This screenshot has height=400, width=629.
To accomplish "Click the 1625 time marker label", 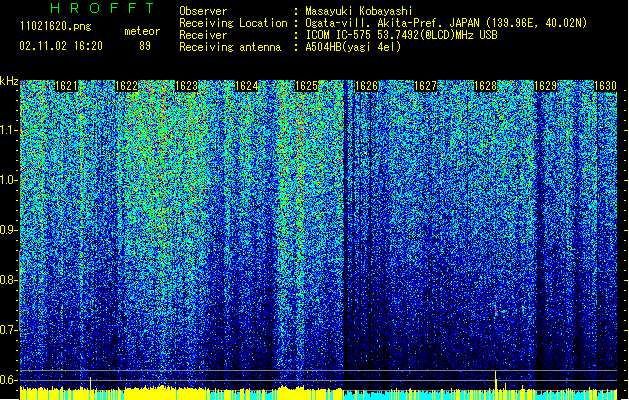I will pyautogui.click(x=306, y=86).
